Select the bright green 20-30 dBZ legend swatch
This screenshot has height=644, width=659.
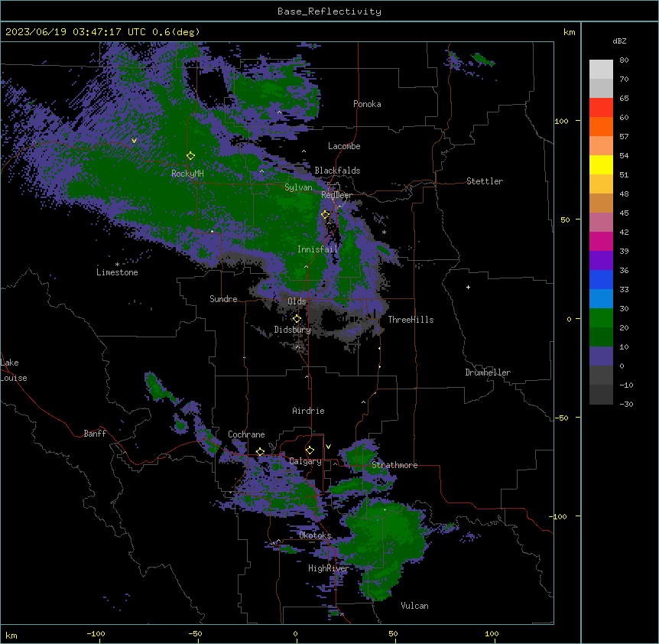[x=601, y=318]
